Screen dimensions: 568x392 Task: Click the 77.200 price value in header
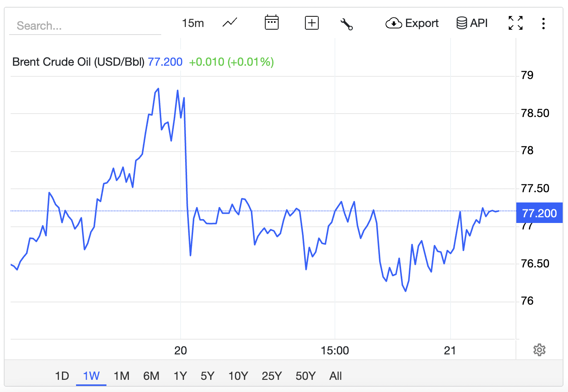(x=165, y=62)
